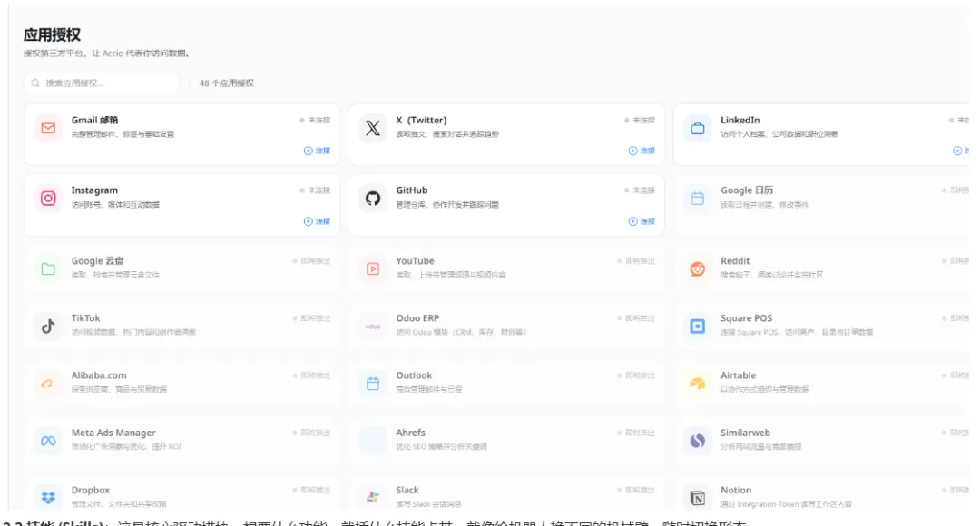The width and height of the screenshot is (980, 526).
Task: Click the Slack card title
Action: [407, 491]
